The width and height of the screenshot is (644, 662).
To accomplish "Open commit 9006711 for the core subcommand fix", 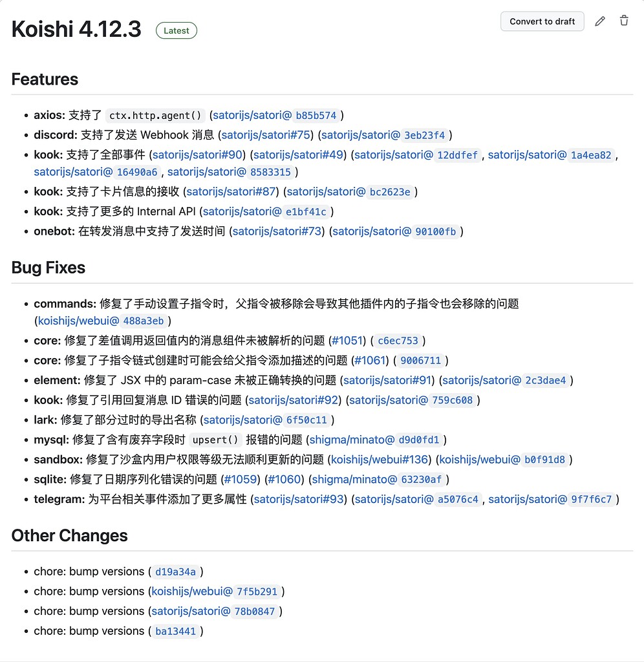I will pyautogui.click(x=421, y=361).
